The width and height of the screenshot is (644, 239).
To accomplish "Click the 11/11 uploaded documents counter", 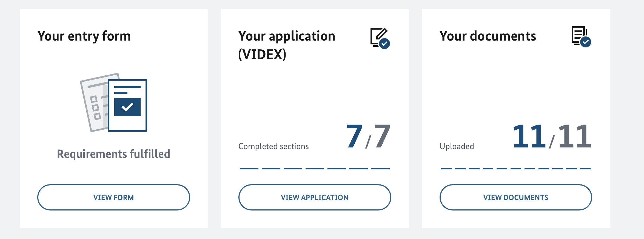I will (x=552, y=136).
